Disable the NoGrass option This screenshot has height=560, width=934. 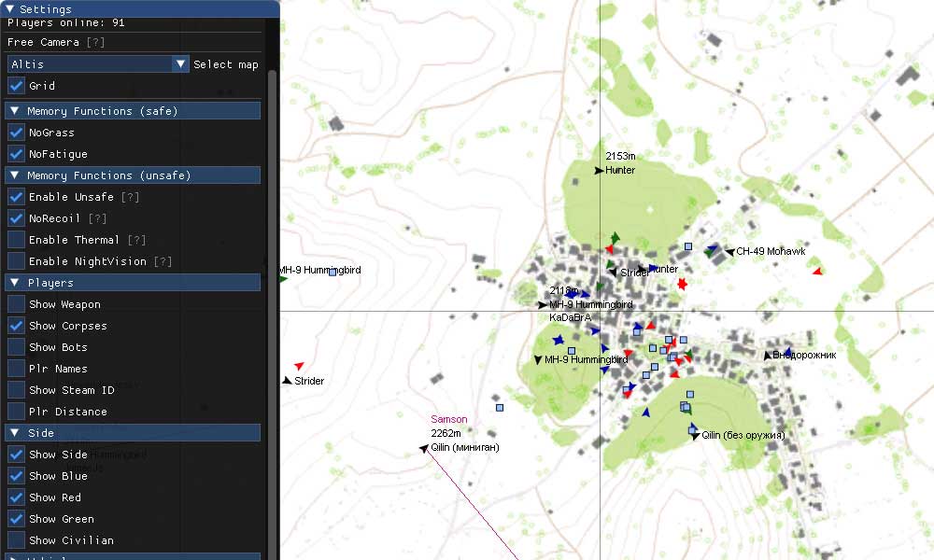click(x=16, y=133)
